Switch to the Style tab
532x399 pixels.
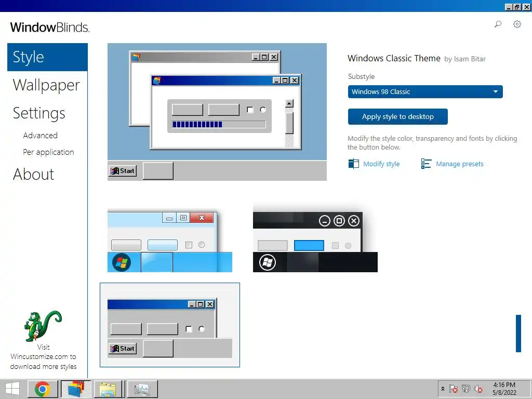tap(47, 57)
